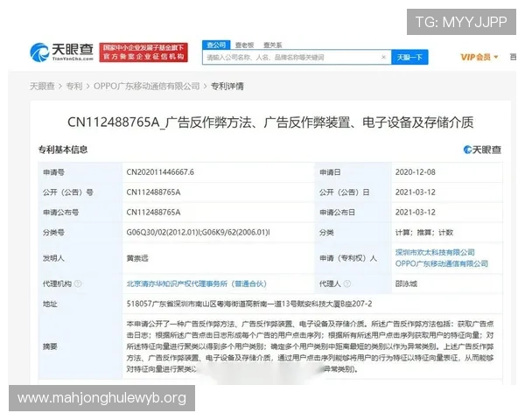The height and width of the screenshot is (420, 525).
Task: Open OPPO广东移动通信有限公司 applicant link
Action: (x=442, y=263)
